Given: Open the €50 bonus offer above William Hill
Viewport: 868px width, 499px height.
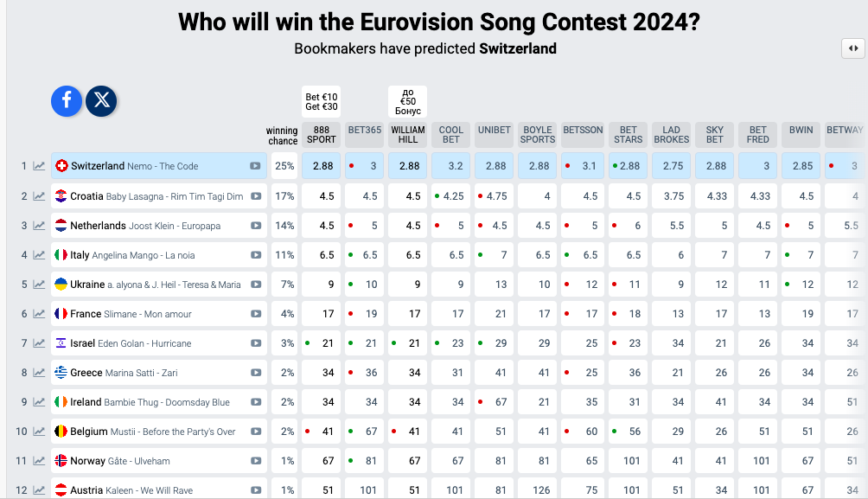Looking at the screenshot, I should [x=408, y=102].
